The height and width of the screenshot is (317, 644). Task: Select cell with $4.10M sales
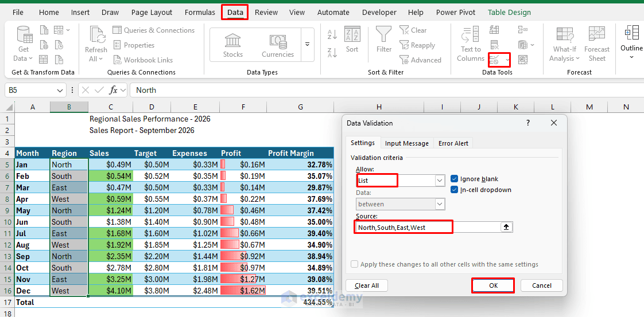[x=111, y=291]
